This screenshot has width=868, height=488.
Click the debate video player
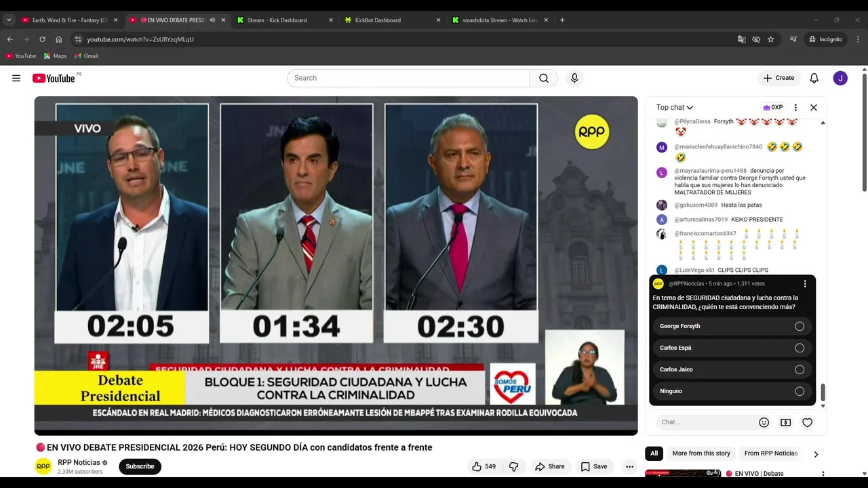[336, 266]
